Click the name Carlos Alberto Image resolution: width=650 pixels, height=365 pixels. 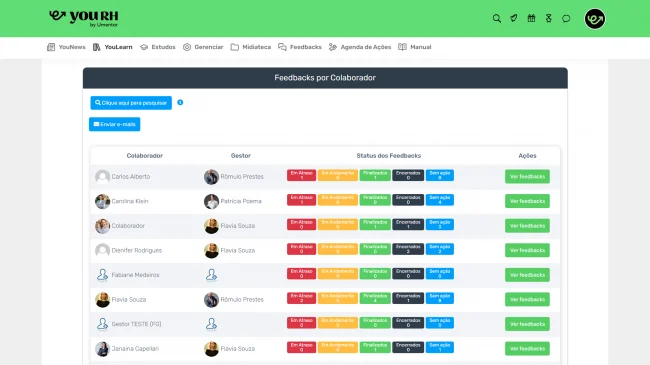coord(131,177)
